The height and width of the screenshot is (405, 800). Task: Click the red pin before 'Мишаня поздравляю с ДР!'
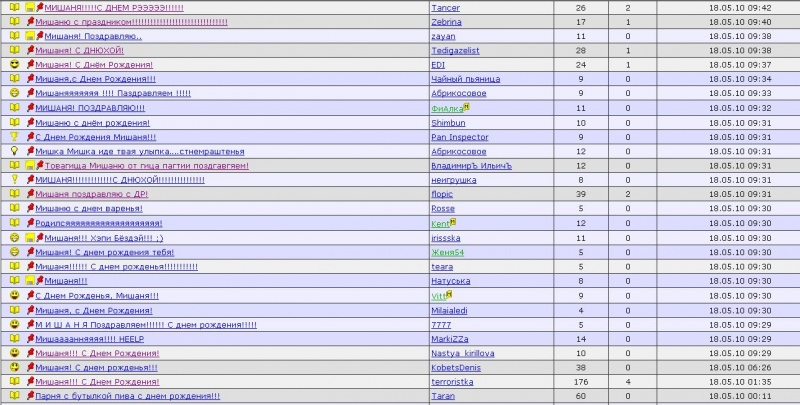(x=30, y=194)
